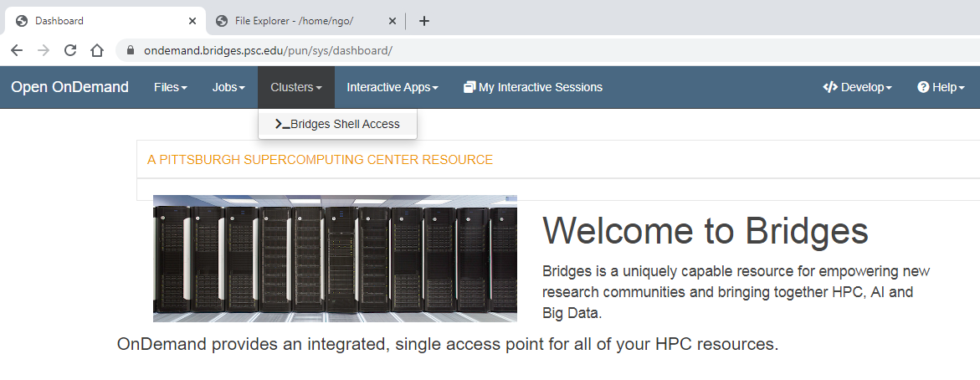The image size is (980, 380).
Task: Click the padlock site info icon
Action: pos(130,50)
